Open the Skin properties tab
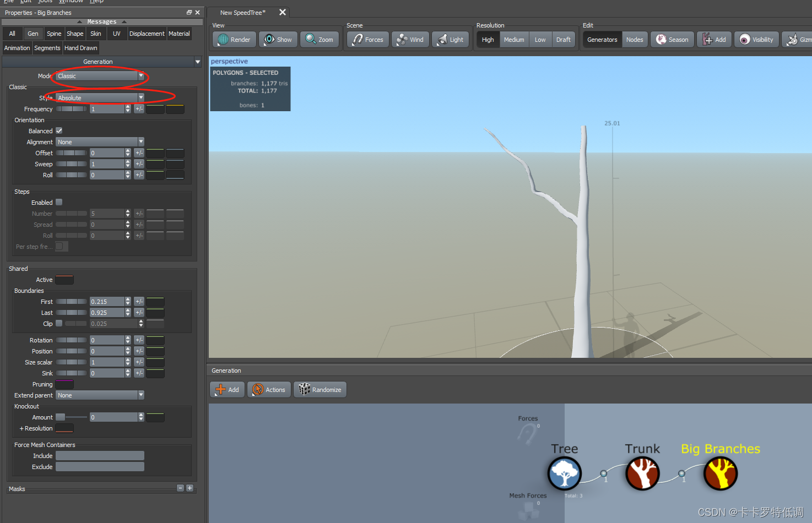Viewport: 812px width, 523px height. coord(96,34)
